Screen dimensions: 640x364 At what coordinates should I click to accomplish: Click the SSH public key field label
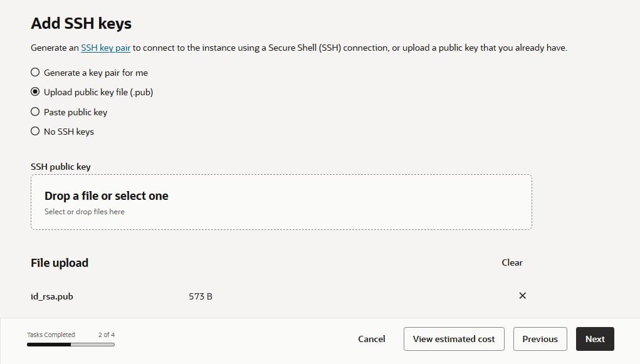pyautogui.click(x=61, y=167)
